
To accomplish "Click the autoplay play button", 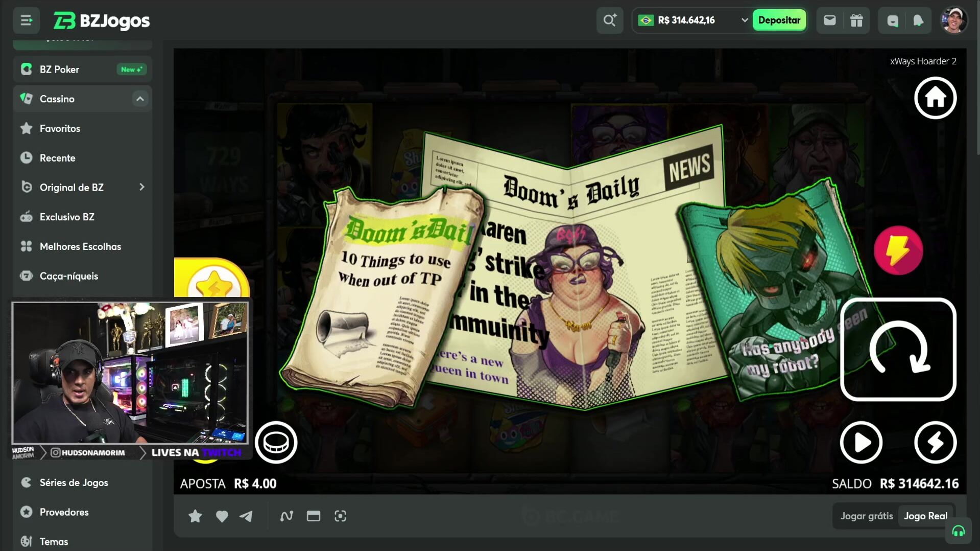I will pos(861,443).
